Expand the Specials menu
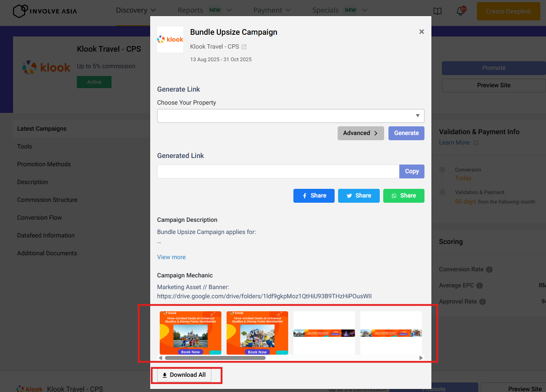Image resolution: width=546 pixels, height=392 pixels. click(x=340, y=10)
